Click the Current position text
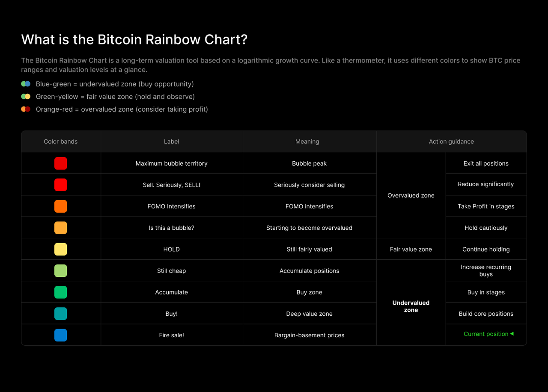Screen dimensions: 548x392 486,334
